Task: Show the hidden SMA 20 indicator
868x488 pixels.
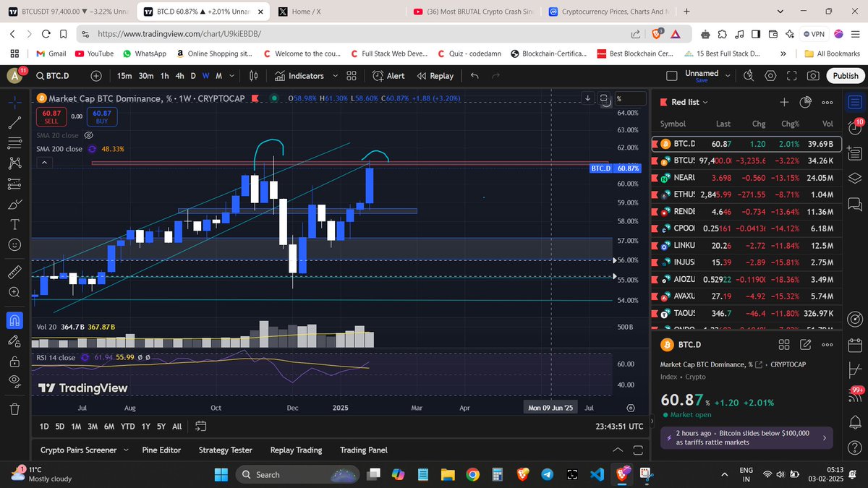Action: coord(89,135)
